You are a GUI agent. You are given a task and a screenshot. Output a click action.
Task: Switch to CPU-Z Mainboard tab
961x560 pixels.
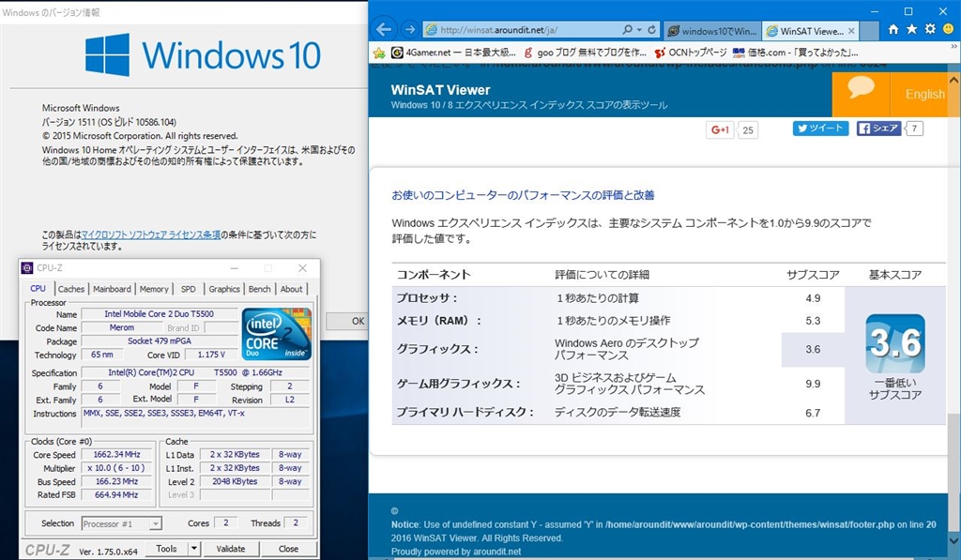coord(113,289)
